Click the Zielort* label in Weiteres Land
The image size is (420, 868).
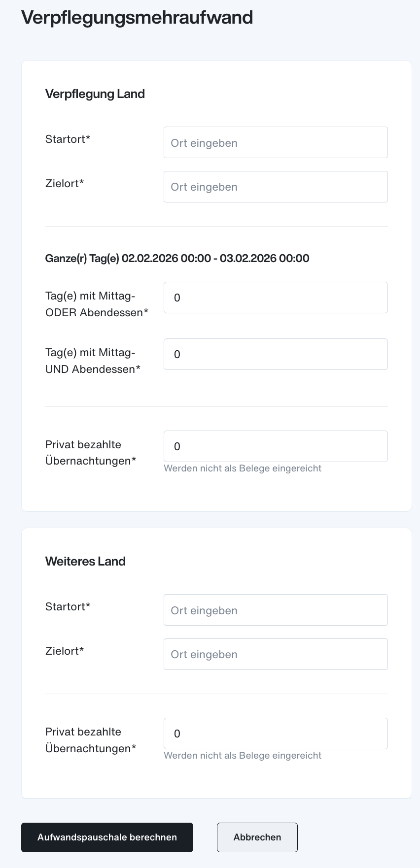coord(65,651)
